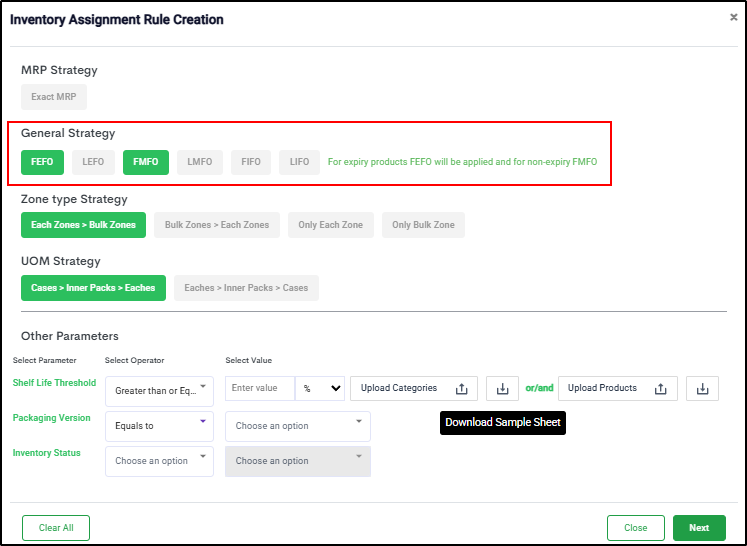
Task: Click the upload icon in Upload Categories
Action: (x=461, y=389)
